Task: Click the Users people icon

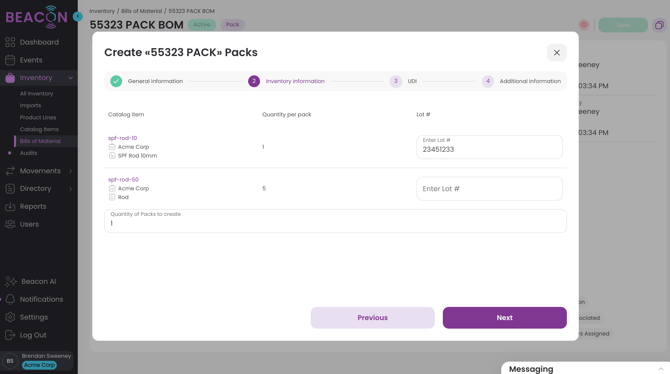Action: click(x=10, y=224)
